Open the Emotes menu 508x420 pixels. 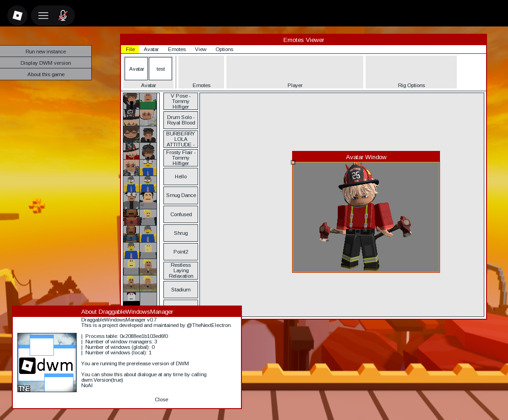[177, 49]
